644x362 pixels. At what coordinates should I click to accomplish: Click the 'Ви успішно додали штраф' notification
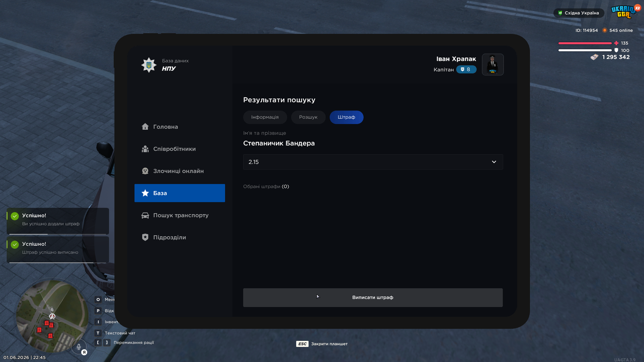point(58,221)
